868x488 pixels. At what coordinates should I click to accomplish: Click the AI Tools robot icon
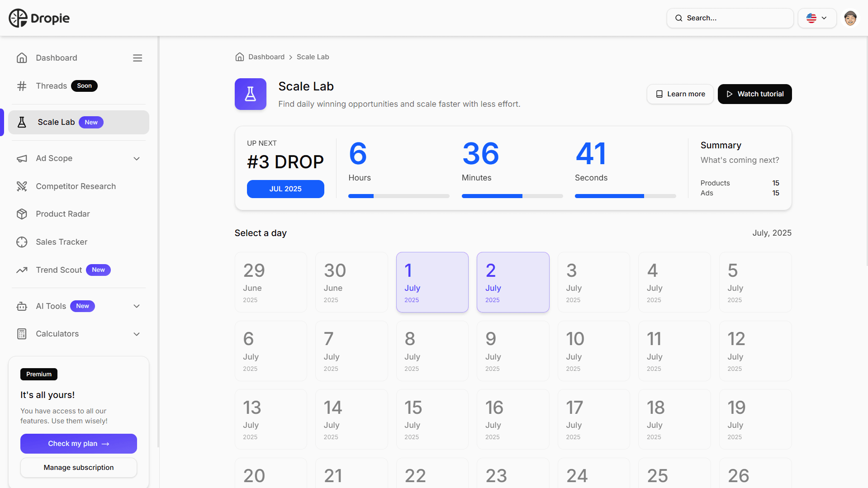(22, 306)
